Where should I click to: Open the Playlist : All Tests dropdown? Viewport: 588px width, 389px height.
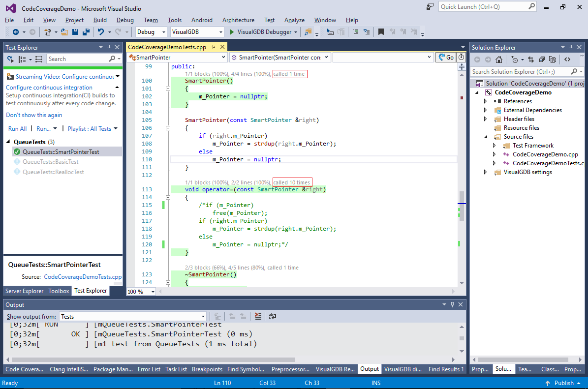coord(93,129)
